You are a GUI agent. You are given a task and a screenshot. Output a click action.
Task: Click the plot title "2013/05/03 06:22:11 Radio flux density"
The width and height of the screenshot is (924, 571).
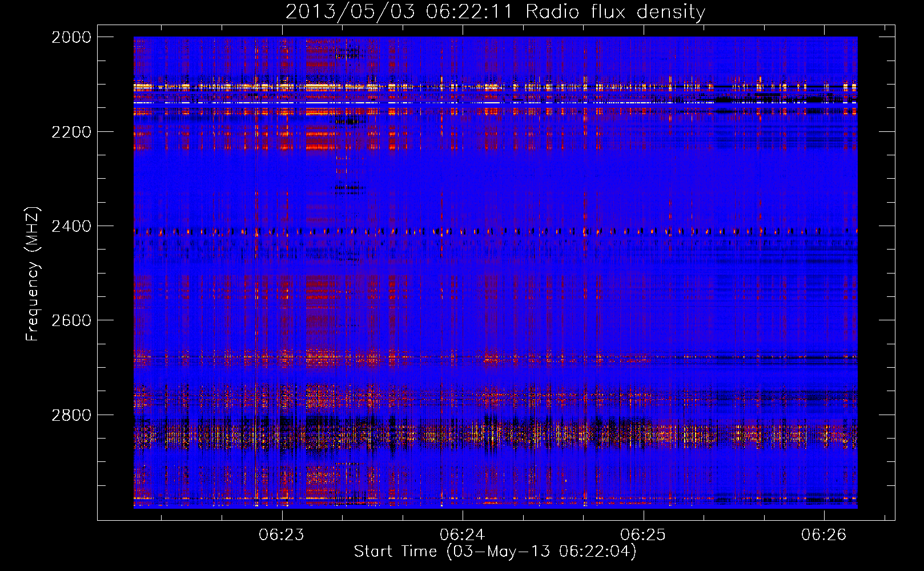pos(495,11)
